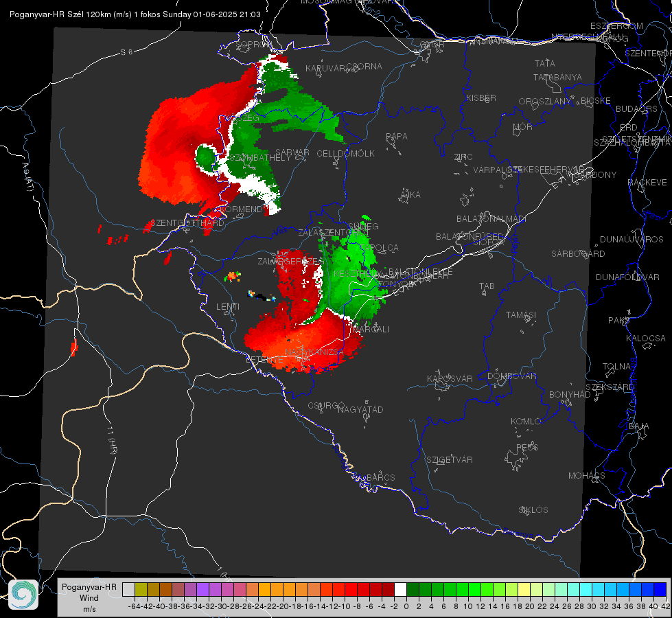Select the DUNAÚJVÁROS label
Screen dimensions: 672x618
pos(632,240)
